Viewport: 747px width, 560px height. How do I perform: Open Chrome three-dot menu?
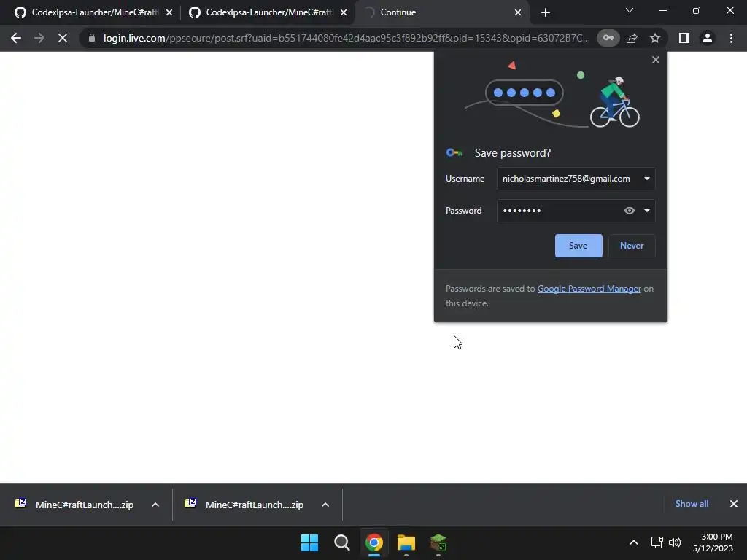[x=731, y=38]
